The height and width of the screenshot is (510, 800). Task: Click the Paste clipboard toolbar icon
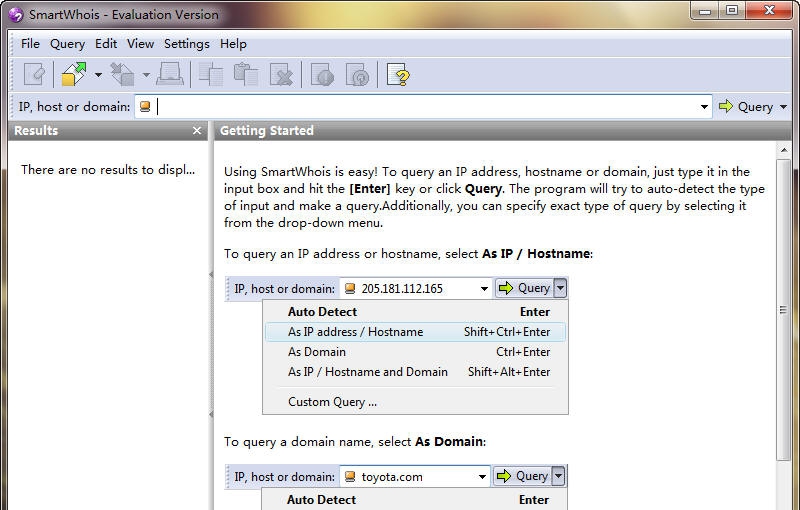pos(245,75)
